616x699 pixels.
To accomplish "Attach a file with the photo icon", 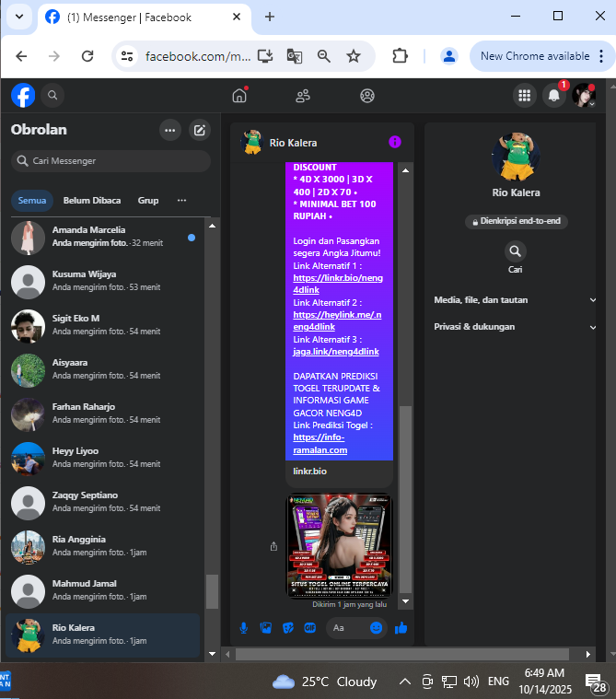I will pyautogui.click(x=266, y=628).
